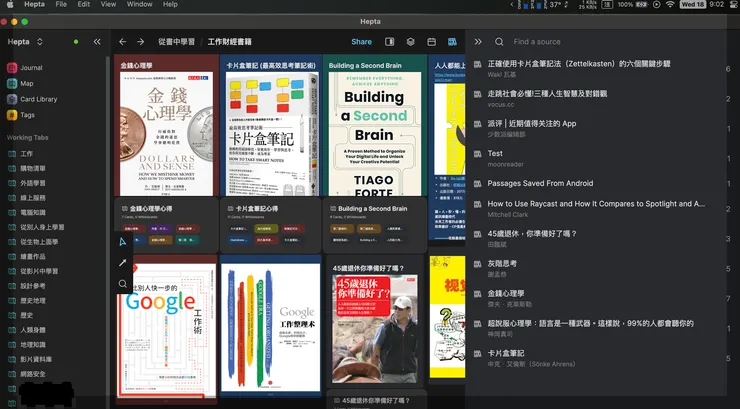Image resolution: width=740 pixels, height=409 pixels.
Task: Open Journal in the sidebar
Action: tap(30, 68)
